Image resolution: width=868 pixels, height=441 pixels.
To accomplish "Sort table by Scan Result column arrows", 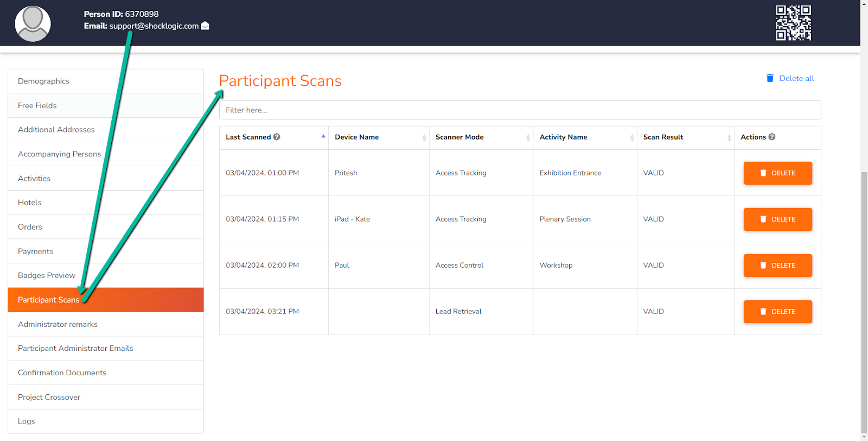I will pos(729,138).
